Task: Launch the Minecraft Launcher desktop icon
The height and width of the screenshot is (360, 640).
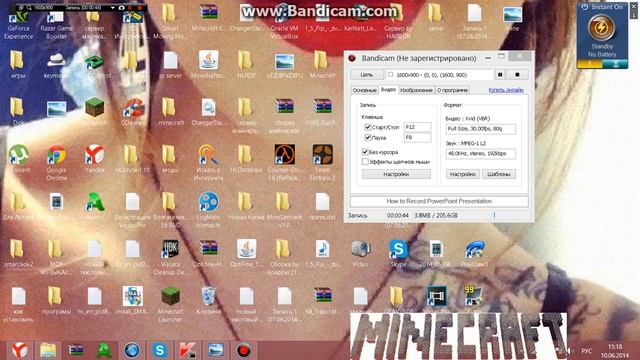Action: (x=170, y=304)
